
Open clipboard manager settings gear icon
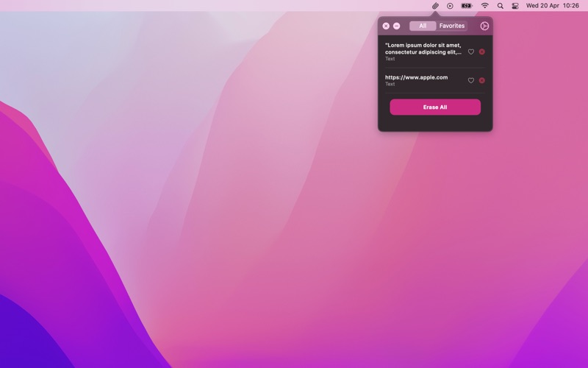pyautogui.click(x=484, y=26)
